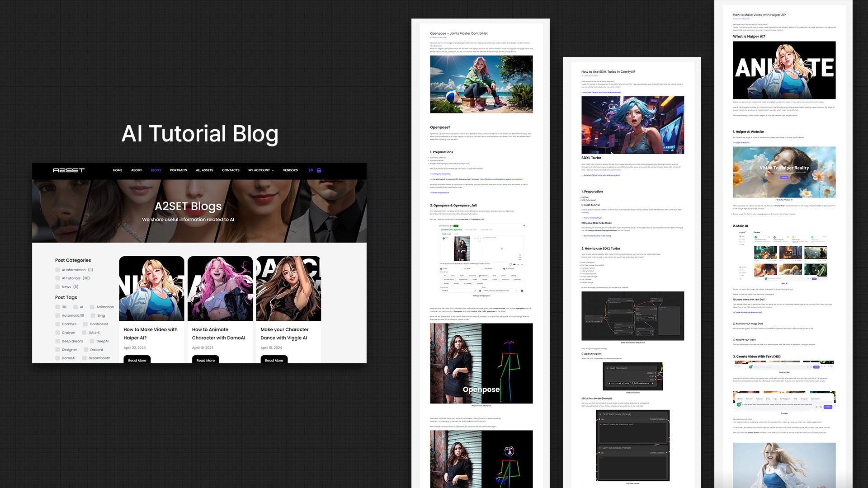
Task: Click Read More under DomoAI post
Action: click(205, 360)
